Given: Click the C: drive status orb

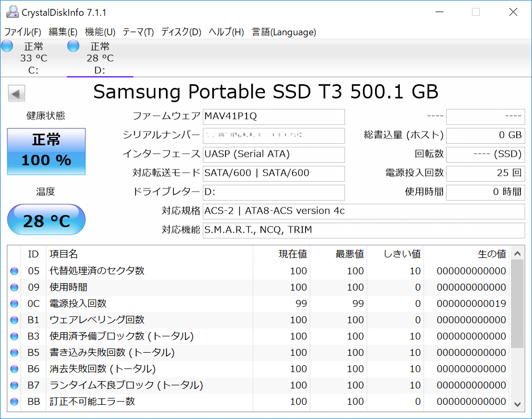Looking at the screenshot, I should tap(7, 46).
